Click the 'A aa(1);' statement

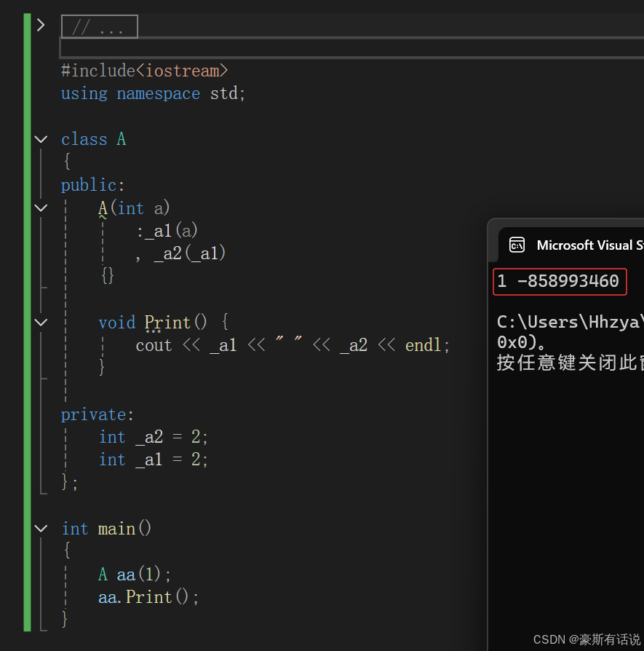click(134, 575)
